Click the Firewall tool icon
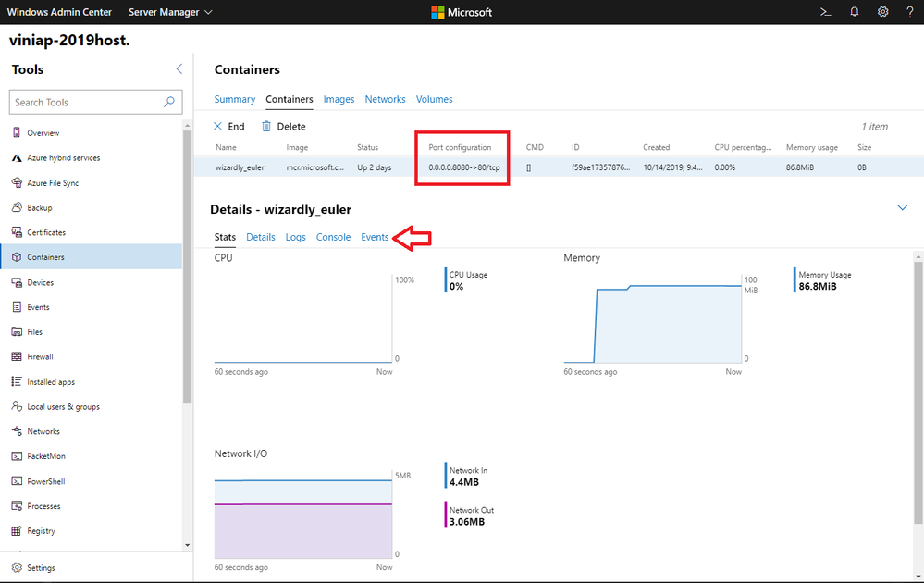924x583 pixels. coord(17,356)
